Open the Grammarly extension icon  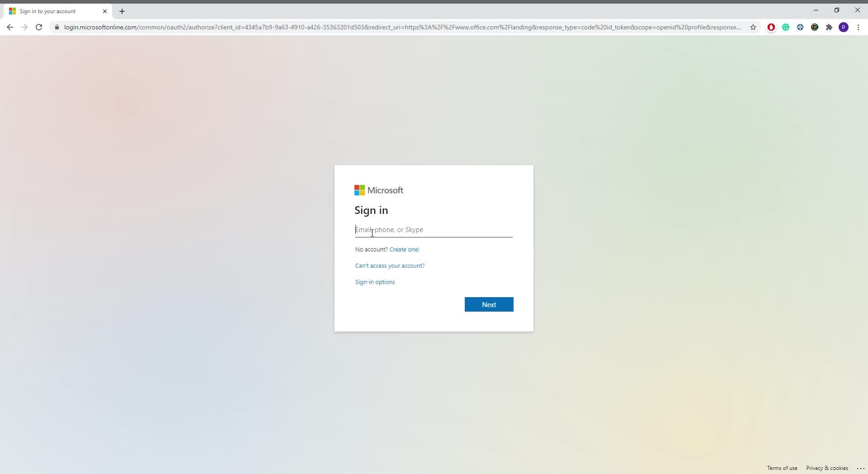click(786, 27)
